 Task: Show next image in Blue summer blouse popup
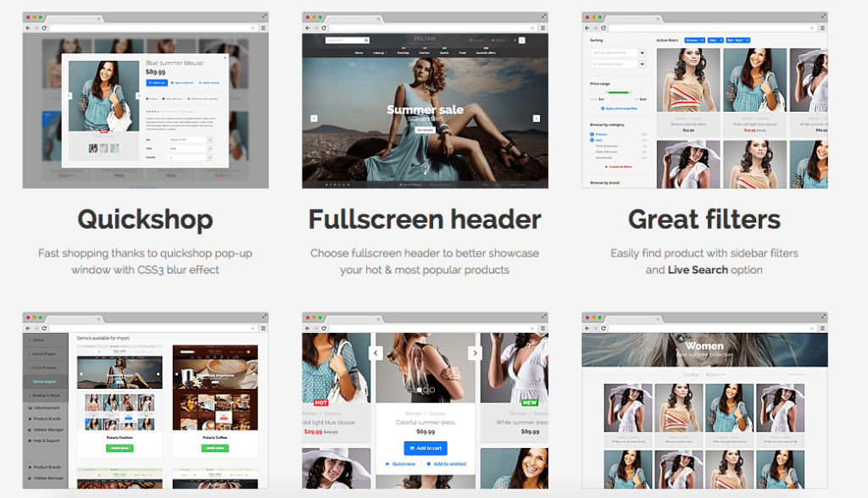(x=138, y=96)
